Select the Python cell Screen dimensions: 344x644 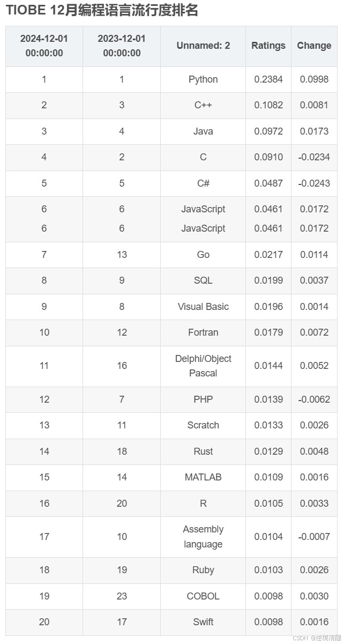click(x=203, y=79)
